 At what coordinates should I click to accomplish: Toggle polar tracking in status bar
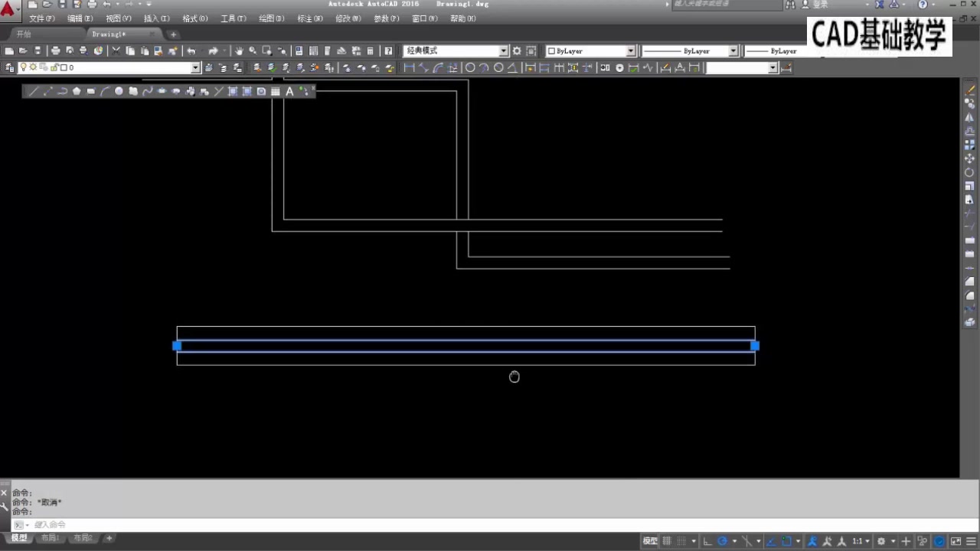click(722, 540)
